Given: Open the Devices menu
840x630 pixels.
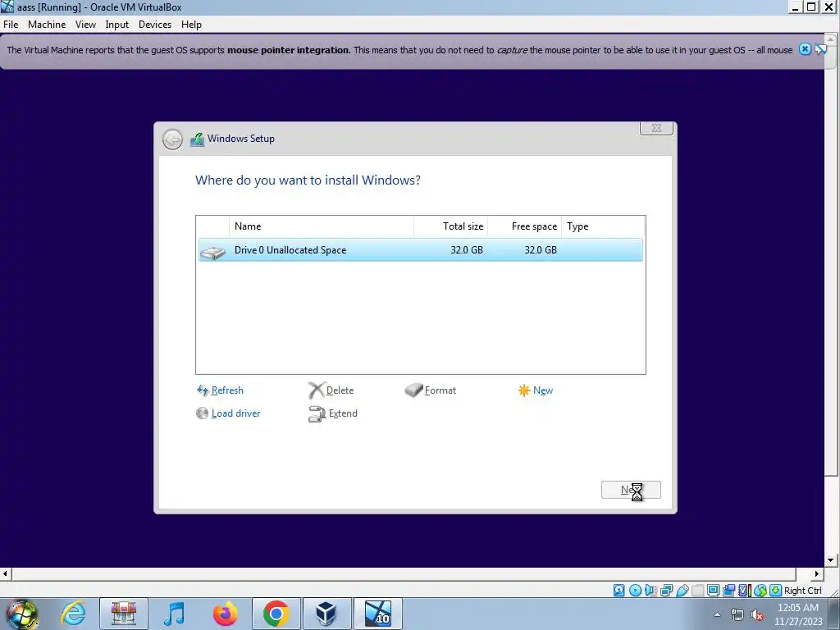Looking at the screenshot, I should point(155,25).
